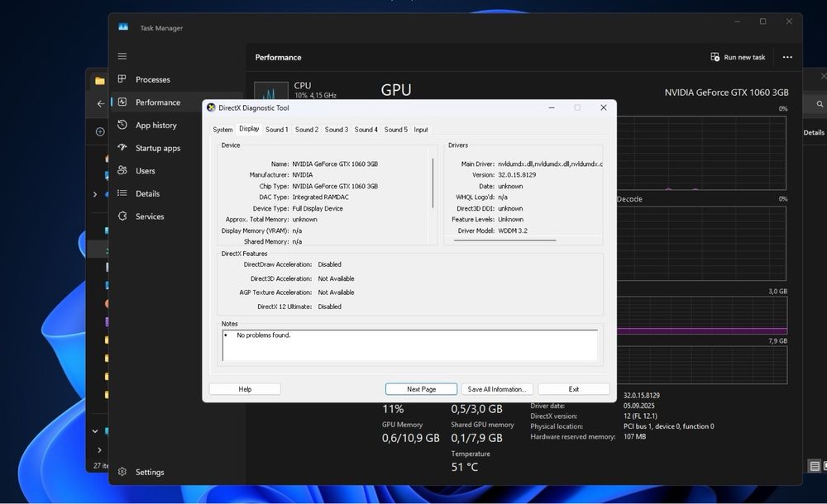Click the Details label in File Explorer
827x504 pixels.
click(x=814, y=133)
